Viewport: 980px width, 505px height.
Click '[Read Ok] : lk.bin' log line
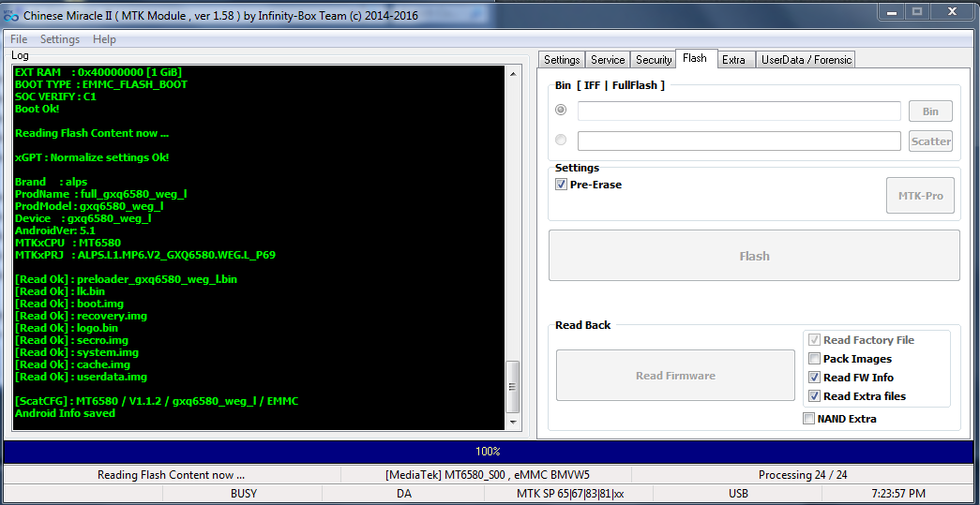[60, 291]
